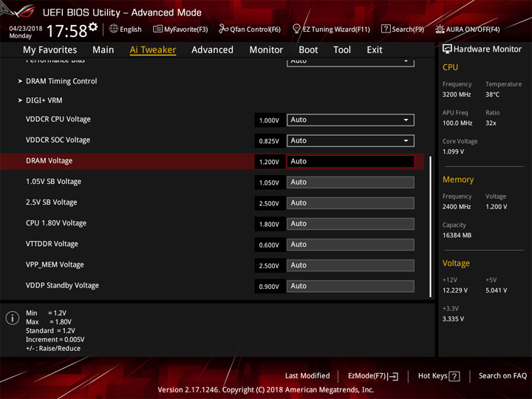532x399 pixels.
Task: Open MyFavorite(F3) list icon
Action: (157, 29)
